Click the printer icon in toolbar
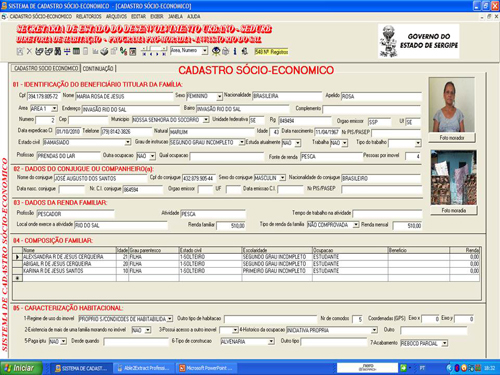The width and height of the screenshot is (500, 375). [x=104, y=51]
